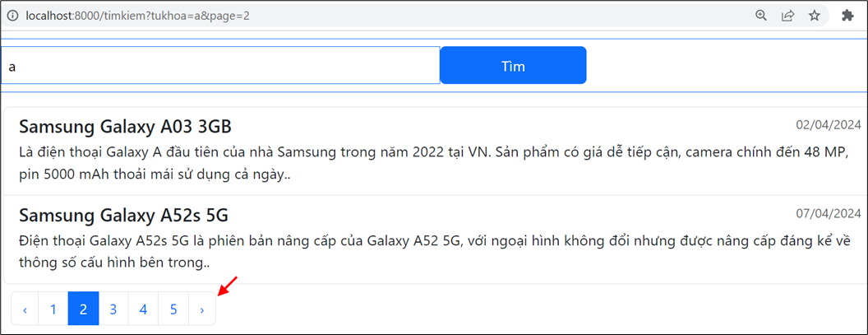Click the site info icon in address bar
Image resolution: width=868 pixels, height=335 pixels.
pos(12,16)
